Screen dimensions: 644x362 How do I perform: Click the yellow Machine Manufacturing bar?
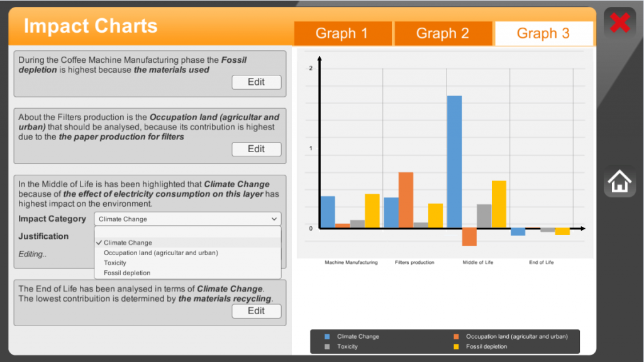click(372, 211)
